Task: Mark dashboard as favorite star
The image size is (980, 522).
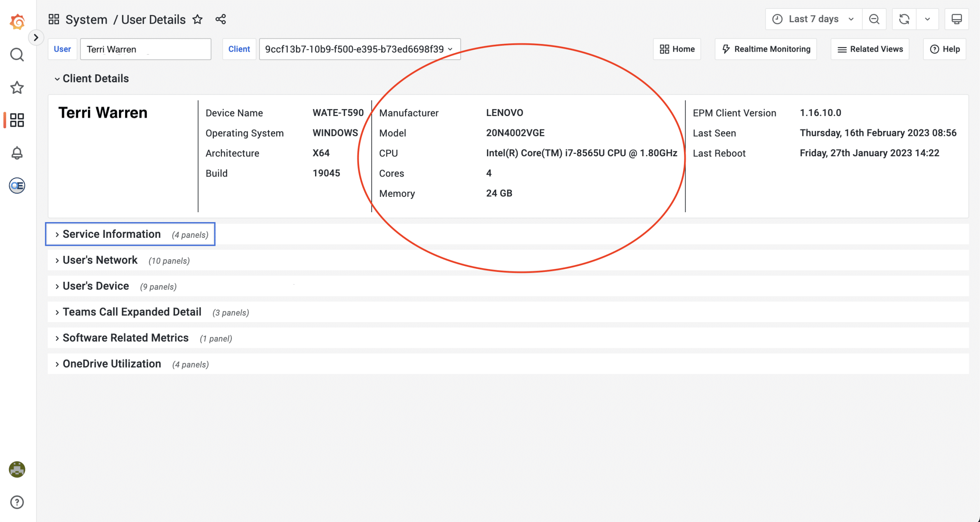Action: 198,19
